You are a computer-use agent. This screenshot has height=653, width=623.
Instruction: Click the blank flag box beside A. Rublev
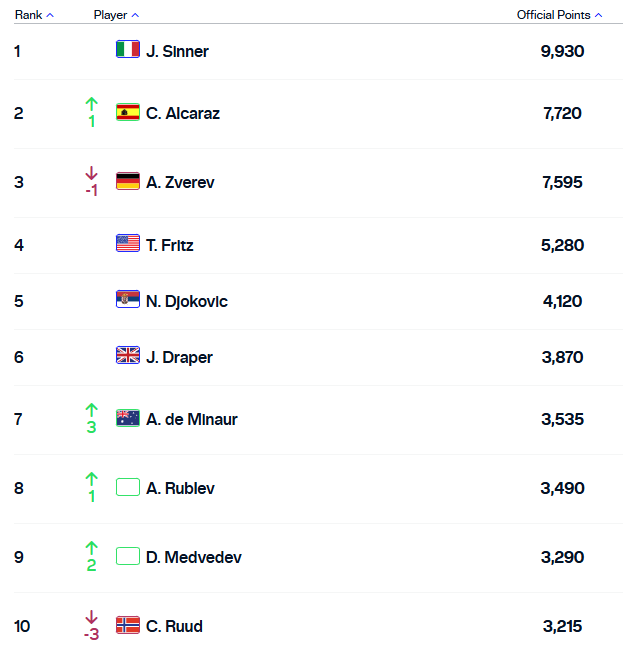click(127, 487)
